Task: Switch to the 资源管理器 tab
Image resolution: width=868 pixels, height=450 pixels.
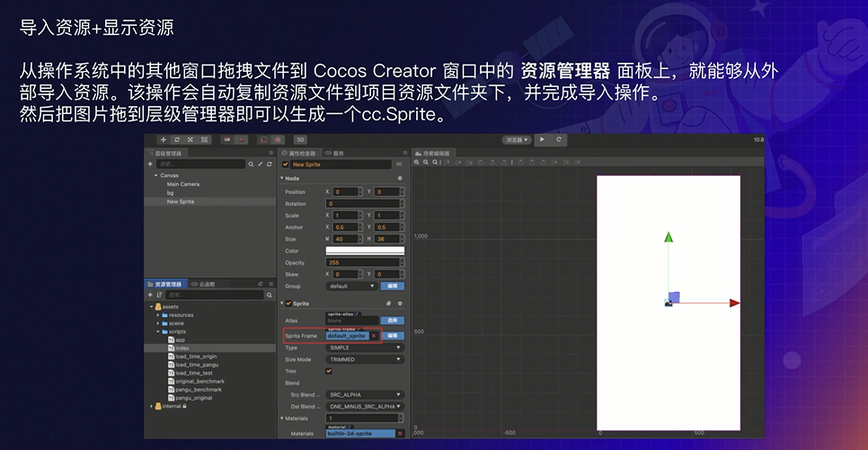Action: click(165, 284)
